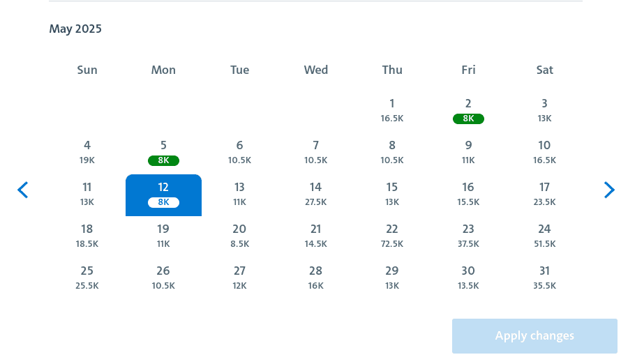Choose May 20 for 8.5K
Image resolution: width=621 pixels, height=364 pixels.
[239, 236]
